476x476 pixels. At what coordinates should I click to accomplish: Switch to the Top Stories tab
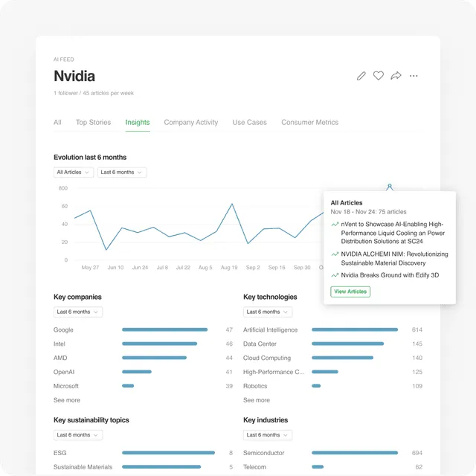pos(93,122)
